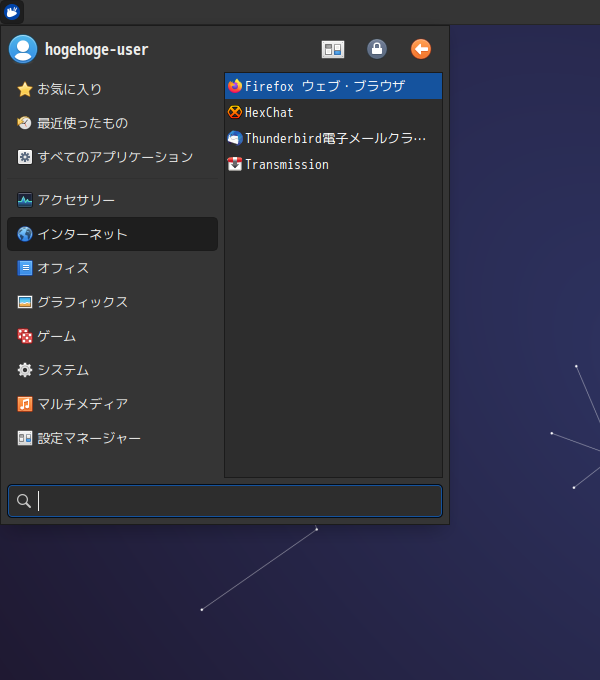
Task: Click the hogehoge-user name label
Action: (x=97, y=49)
